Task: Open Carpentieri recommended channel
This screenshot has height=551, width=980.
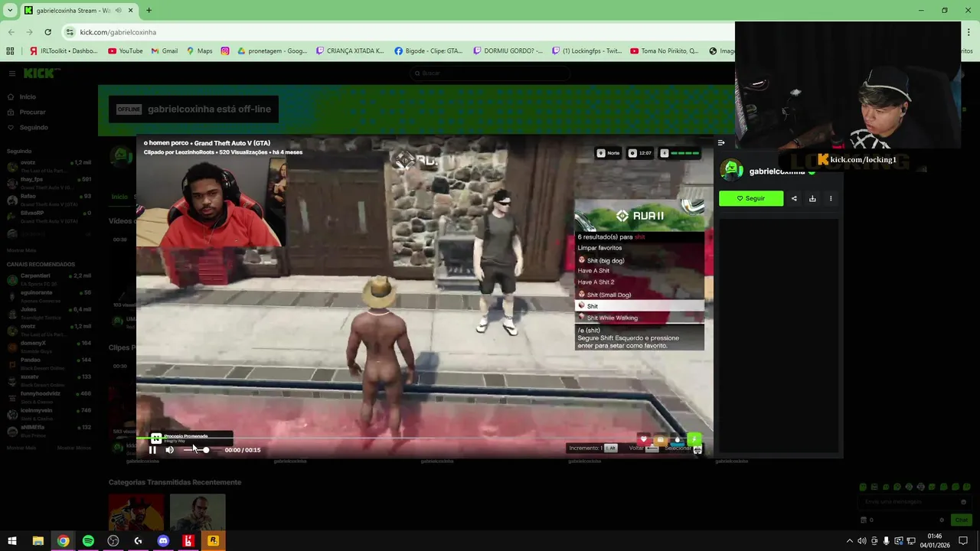Action: pos(49,279)
